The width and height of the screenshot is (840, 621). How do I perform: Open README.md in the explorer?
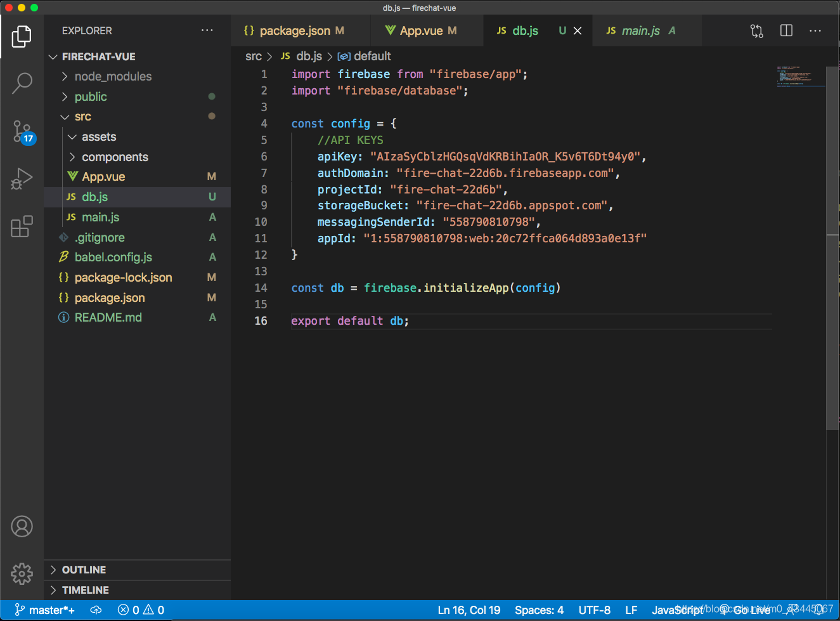[137, 317]
